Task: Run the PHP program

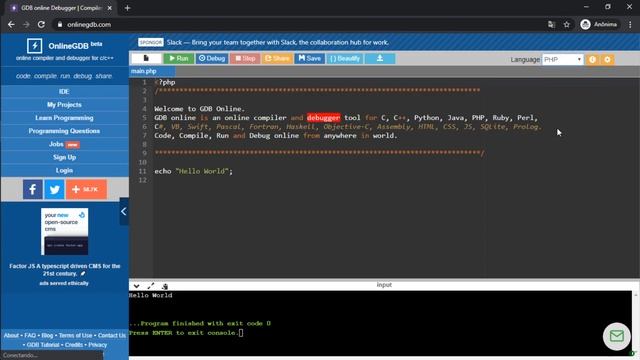Action: 179,58
